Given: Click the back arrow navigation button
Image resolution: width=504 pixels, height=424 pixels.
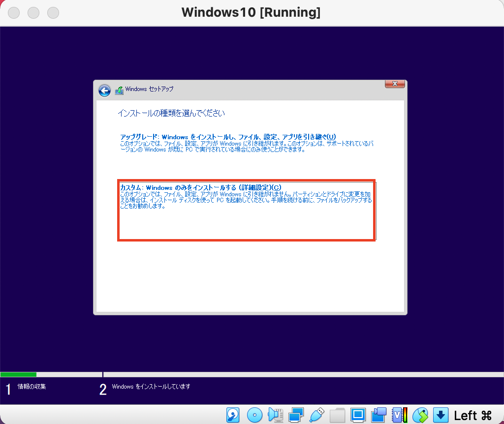Looking at the screenshot, I should [104, 91].
